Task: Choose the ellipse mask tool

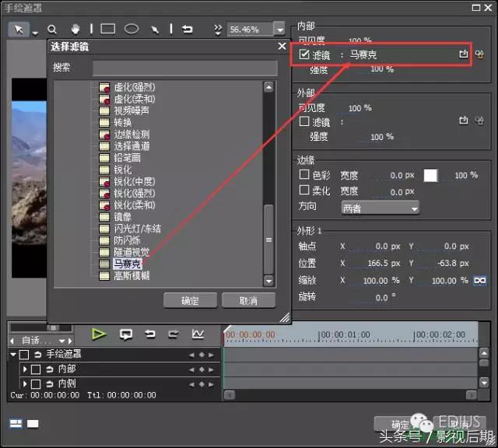Action: 132,29
